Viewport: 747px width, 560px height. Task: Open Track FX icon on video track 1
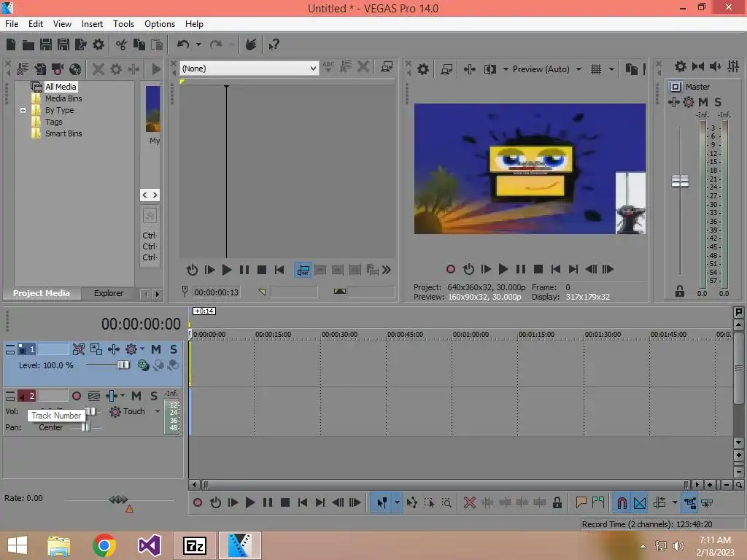(114, 349)
